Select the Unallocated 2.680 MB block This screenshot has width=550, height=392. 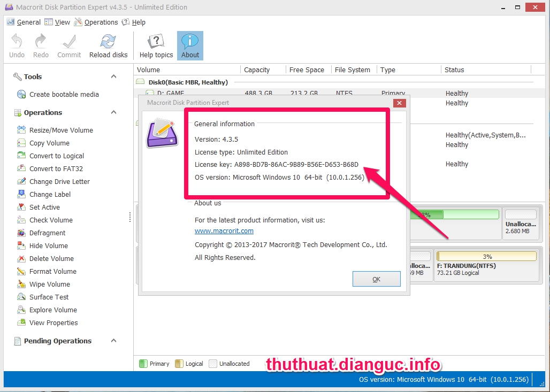[521, 224]
